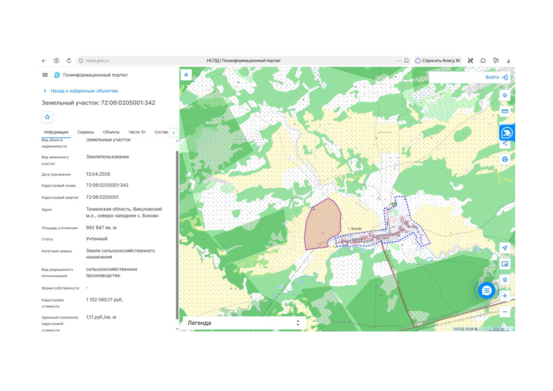Image resolution: width=553 pixels, height=391 pixels.
Task: Open the site protection info icon beside back arrow
Action: [x=56, y=61]
